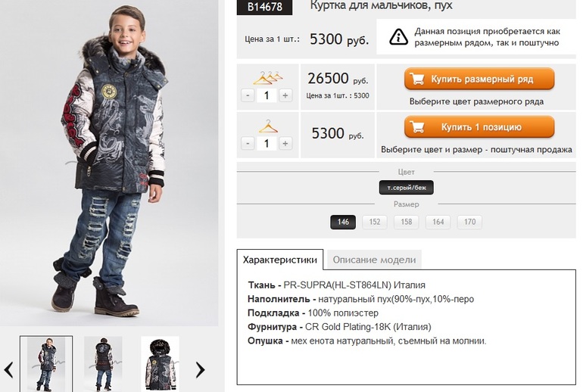Click the single hanger icon
The height and width of the screenshot is (392, 583).
point(267,126)
